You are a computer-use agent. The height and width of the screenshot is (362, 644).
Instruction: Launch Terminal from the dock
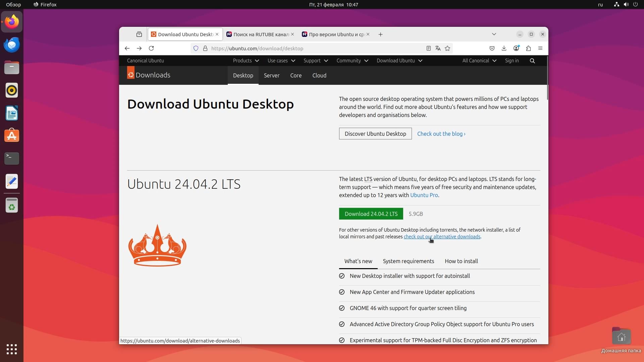coord(12,158)
